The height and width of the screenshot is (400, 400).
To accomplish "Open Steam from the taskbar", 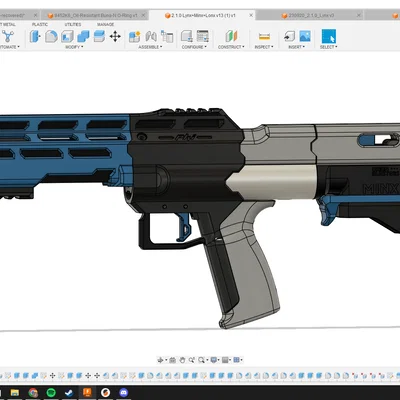I will [69, 393].
